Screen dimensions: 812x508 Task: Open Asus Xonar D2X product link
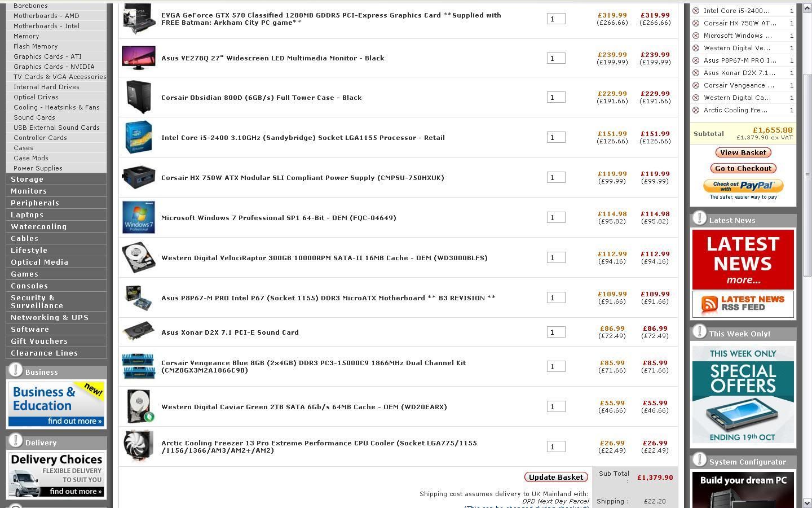tap(230, 332)
